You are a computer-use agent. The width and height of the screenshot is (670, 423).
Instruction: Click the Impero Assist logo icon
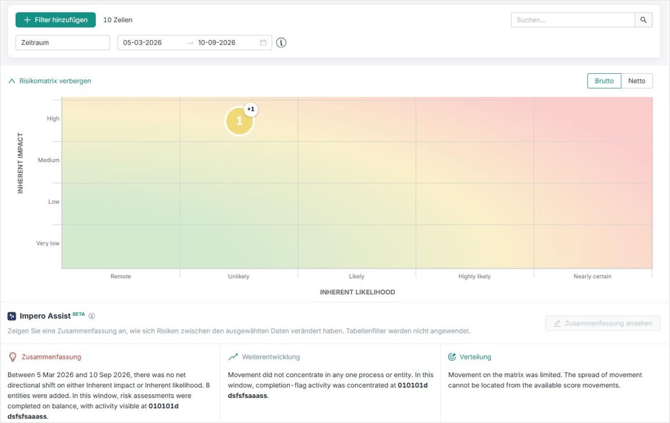(12, 316)
